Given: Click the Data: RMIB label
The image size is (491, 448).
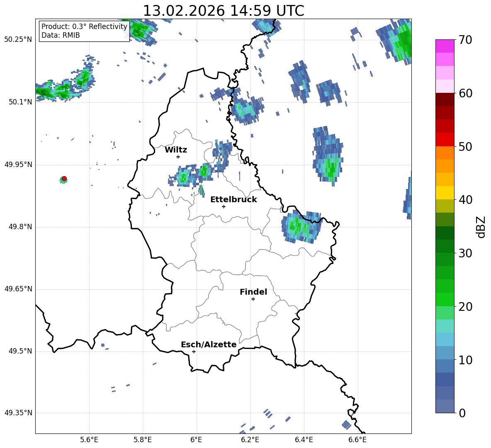Looking at the screenshot, I should tap(61, 35).
